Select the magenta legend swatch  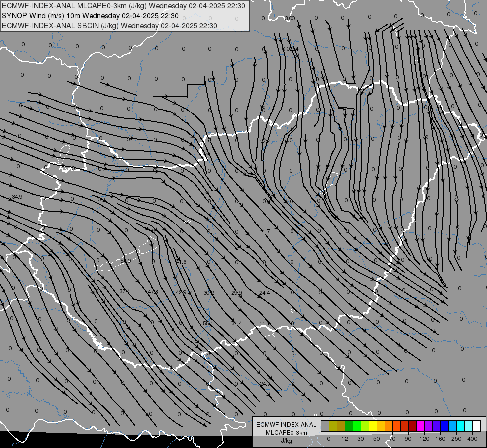[x=420, y=426]
